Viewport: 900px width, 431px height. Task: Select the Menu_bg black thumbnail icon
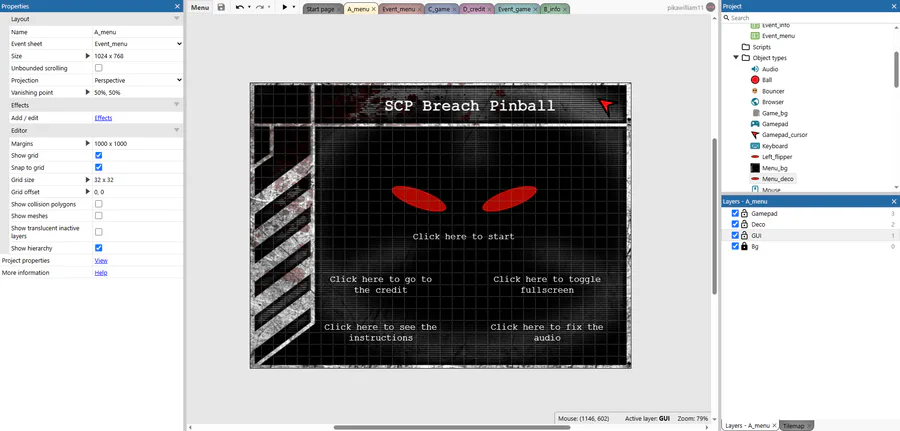point(755,168)
